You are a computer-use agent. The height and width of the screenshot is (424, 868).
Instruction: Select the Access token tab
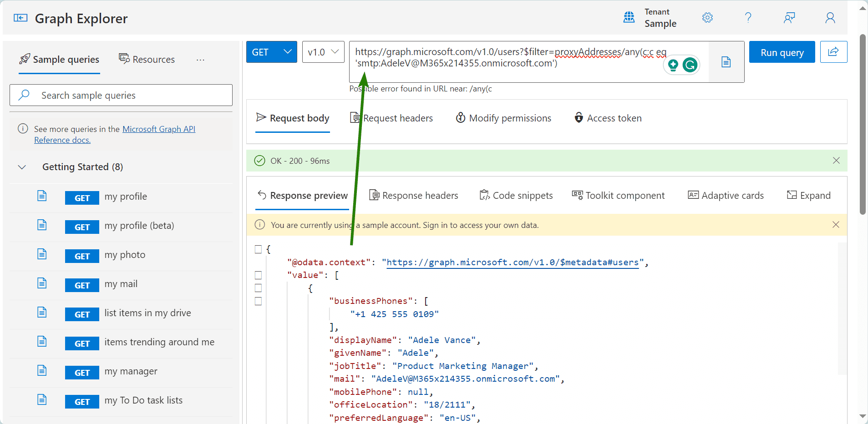pyautogui.click(x=608, y=118)
